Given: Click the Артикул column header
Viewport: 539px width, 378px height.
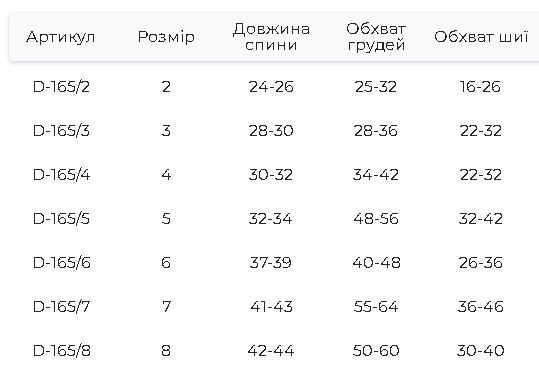Looking at the screenshot, I should tap(60, 37).
